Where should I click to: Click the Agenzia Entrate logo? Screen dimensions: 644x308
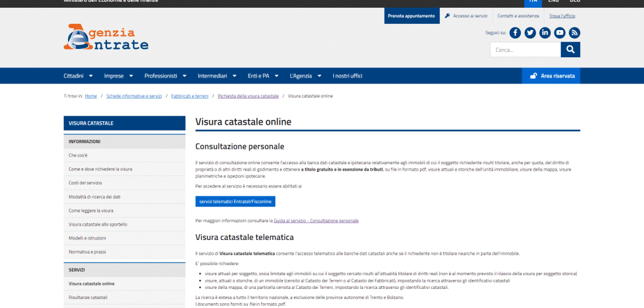(x=106, y=37)
